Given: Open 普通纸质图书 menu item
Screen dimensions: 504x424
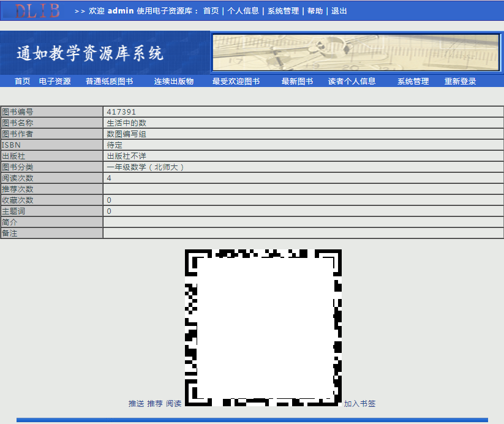Looking at the screenshot, I should [109, 81].
